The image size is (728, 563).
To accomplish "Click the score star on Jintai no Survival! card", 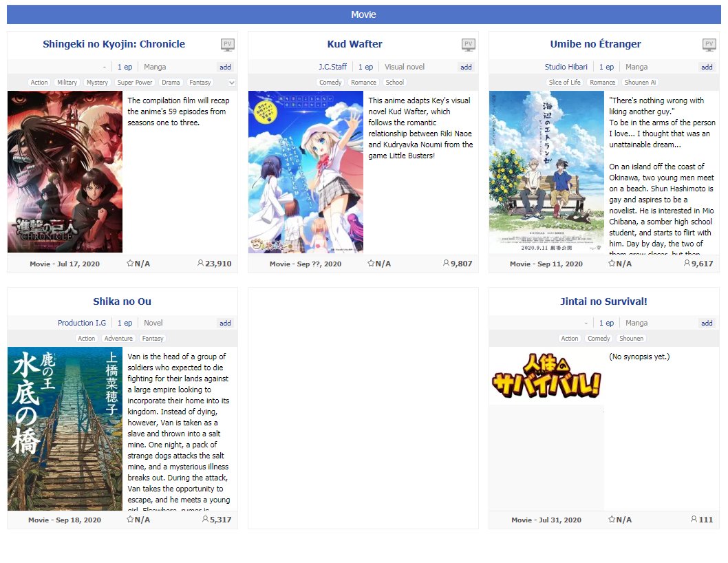I will [612, 520].
